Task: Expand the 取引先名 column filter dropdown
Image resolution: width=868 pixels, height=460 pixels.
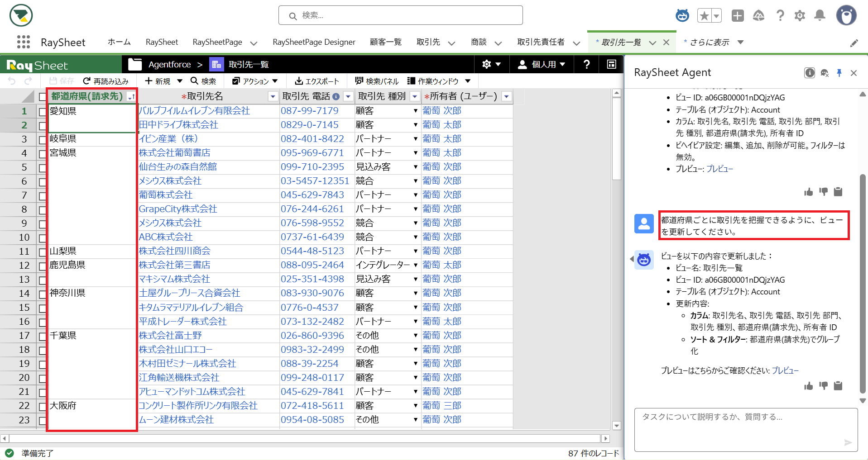Action: pos(273,96)
